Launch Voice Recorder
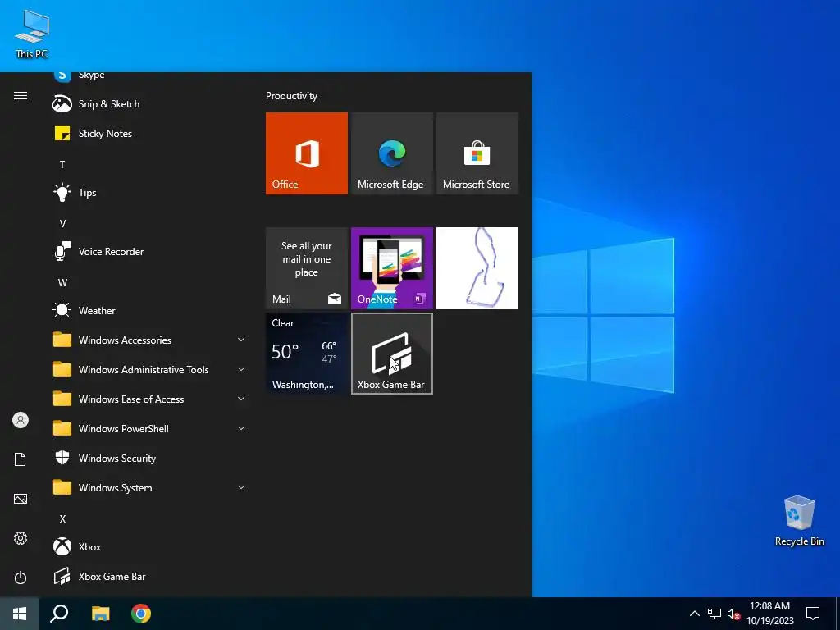Screen dimensions: 840x630 click(150, 251)
